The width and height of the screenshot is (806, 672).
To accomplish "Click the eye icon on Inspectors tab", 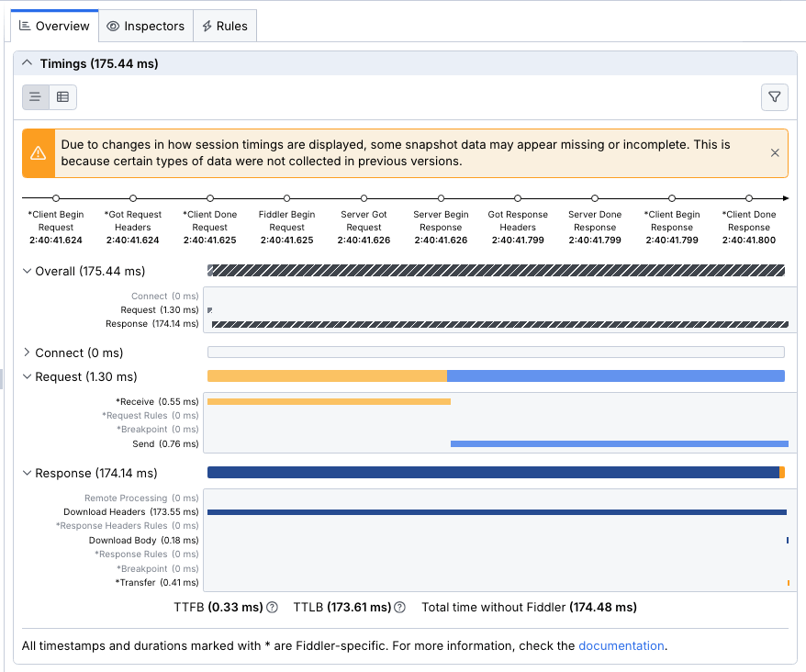I will point(113,27).
